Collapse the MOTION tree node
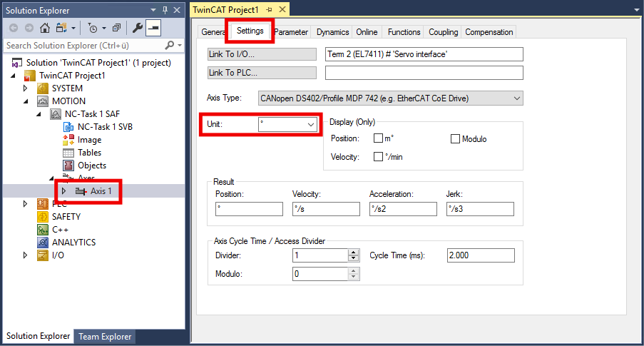644x346 pixels. (26, 101)
